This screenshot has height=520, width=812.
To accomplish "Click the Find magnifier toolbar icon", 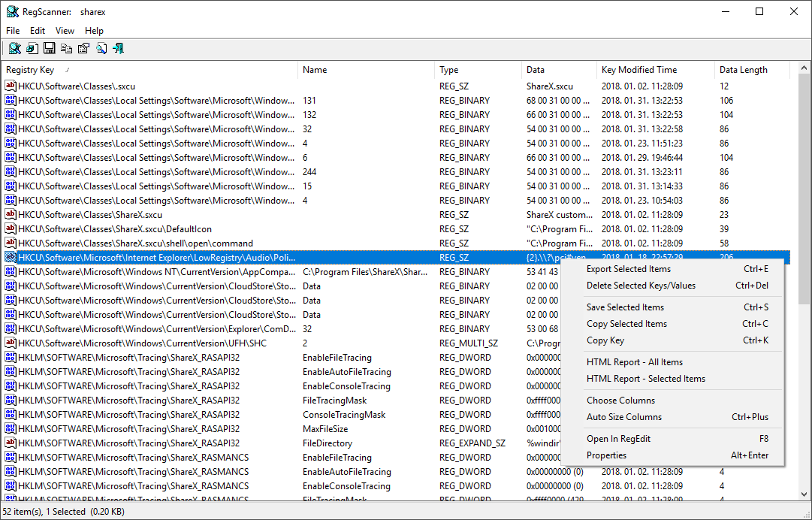I will pos(101,49).
